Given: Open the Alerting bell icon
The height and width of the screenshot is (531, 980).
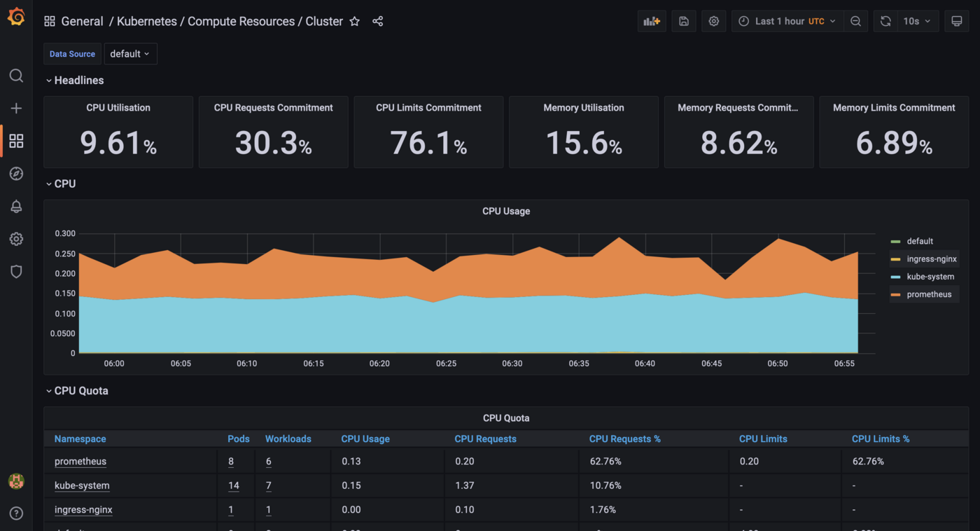Looking at the screenshot, I should pyautogui.click(x=16, y=206).
